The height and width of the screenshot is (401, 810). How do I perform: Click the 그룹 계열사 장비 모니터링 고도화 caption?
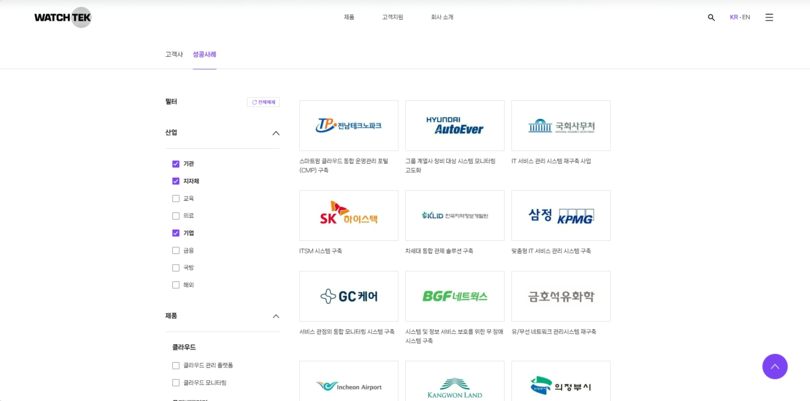coord(450,165)
